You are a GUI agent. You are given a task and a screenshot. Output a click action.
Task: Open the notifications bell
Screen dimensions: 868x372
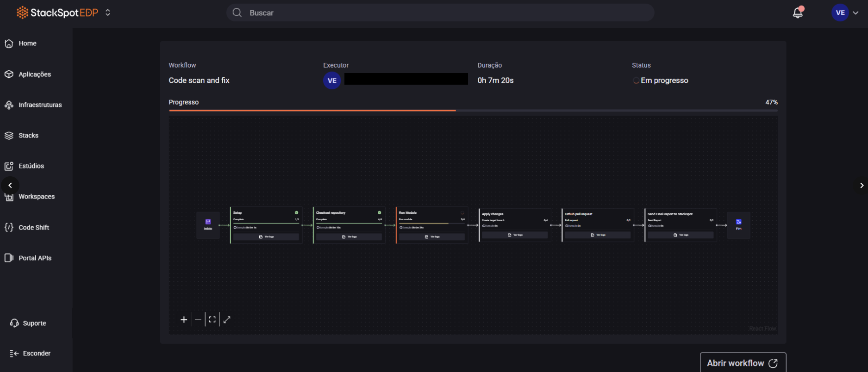pyautogui.click(x=797, y=13)
